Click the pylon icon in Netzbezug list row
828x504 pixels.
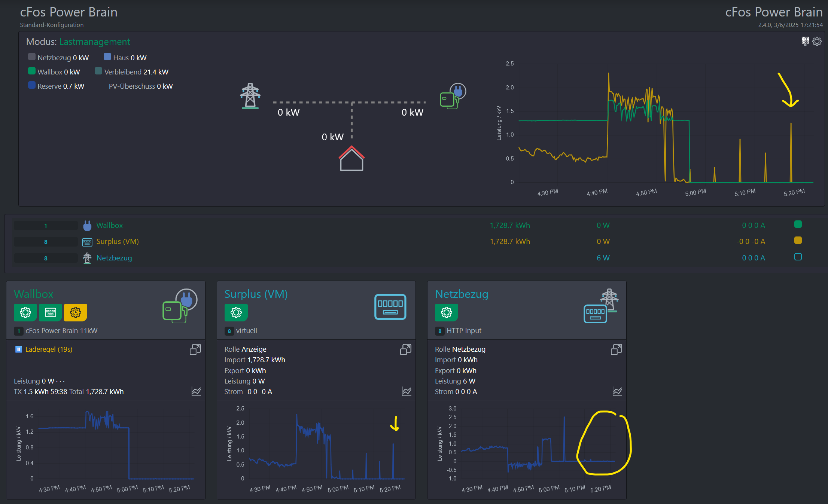click(x=87, y=258)
